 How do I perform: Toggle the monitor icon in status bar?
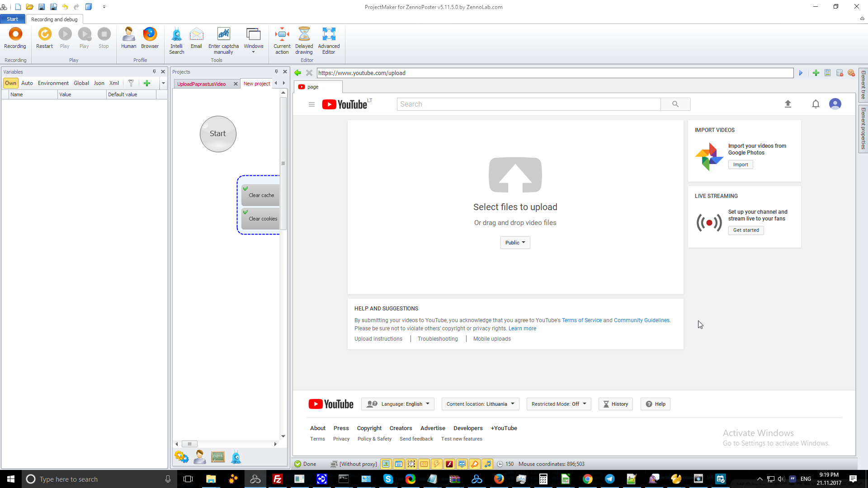[462, 464]
